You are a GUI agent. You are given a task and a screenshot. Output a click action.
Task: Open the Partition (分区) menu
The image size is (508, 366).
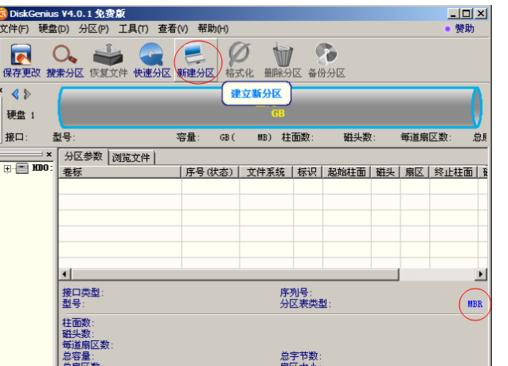click(94, 29)
